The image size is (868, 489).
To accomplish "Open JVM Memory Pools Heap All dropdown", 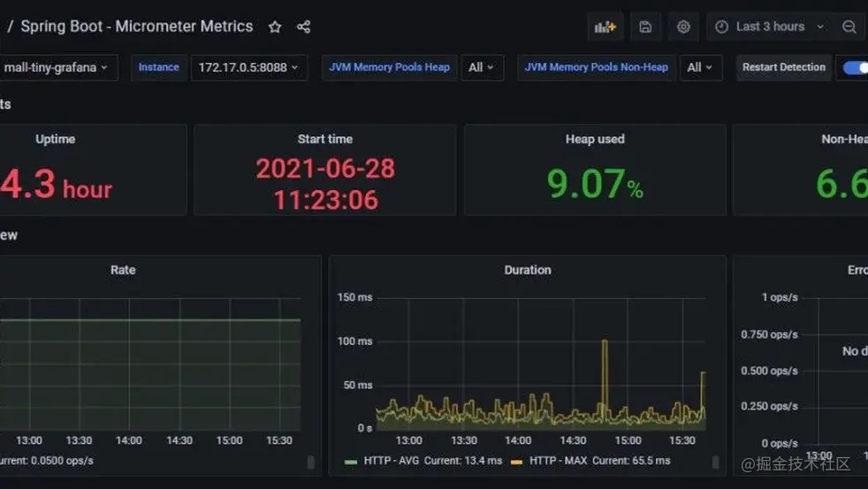I will pos(482,67).
